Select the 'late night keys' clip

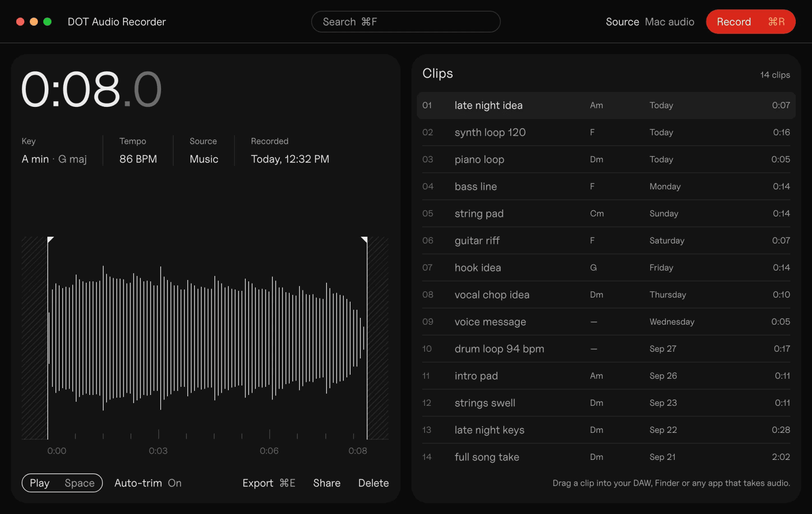coord(606,430)
